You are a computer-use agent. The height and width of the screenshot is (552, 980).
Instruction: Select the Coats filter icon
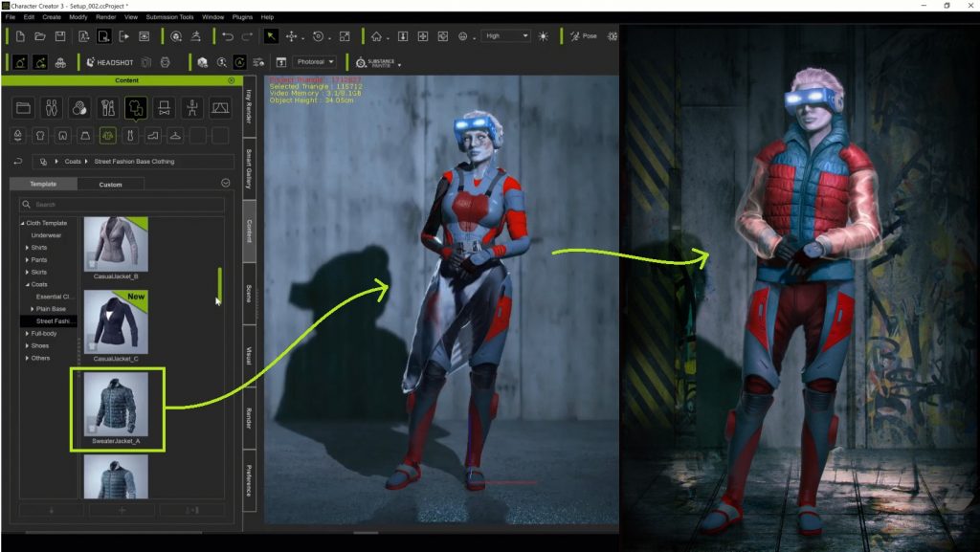108,135
